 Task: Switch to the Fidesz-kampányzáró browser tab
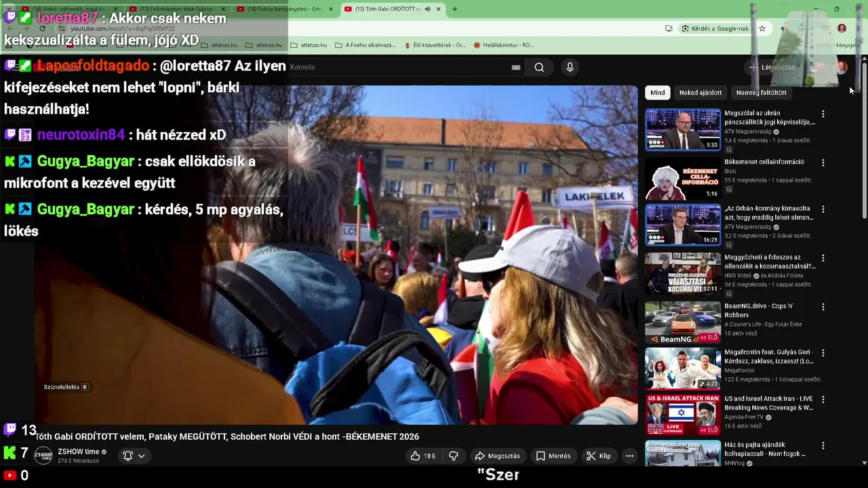pyautogui.click(x=285, y=9)
